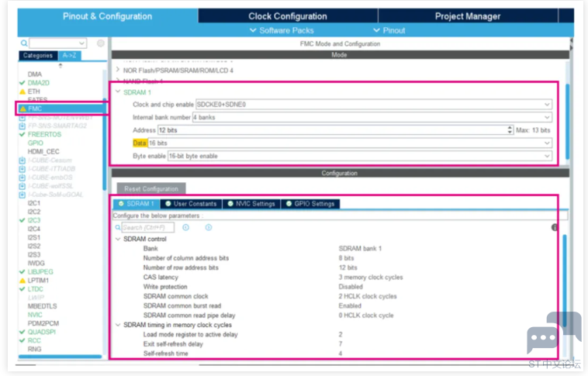The image size is (588, 376).
Task: Select HDMI_CEC in the peripheral list
Action: click(43, 151)
